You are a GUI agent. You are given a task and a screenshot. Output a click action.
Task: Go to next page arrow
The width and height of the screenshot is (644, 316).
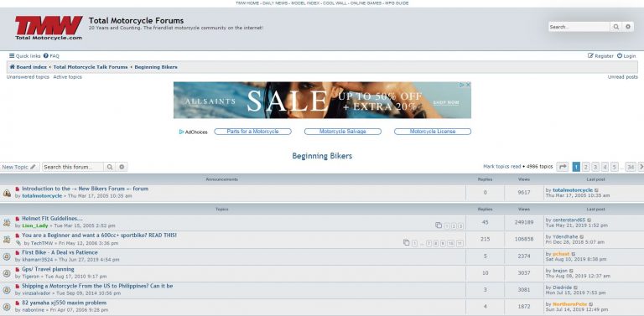[x=641, y=167]
